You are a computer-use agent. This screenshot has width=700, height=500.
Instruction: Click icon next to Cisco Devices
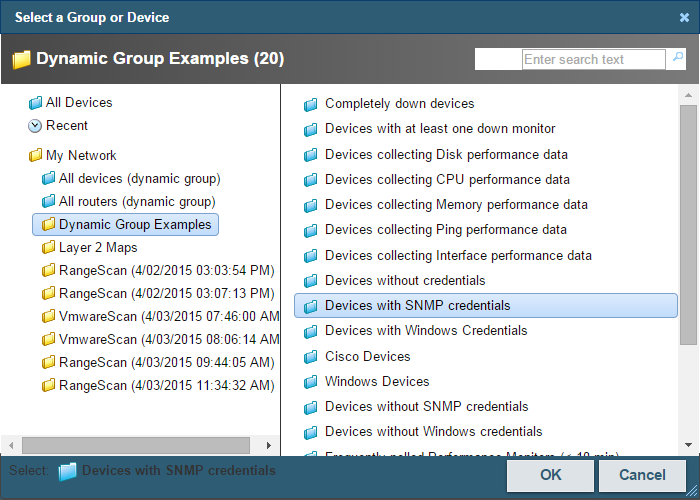pyautogui.click(x=310, y=357)
